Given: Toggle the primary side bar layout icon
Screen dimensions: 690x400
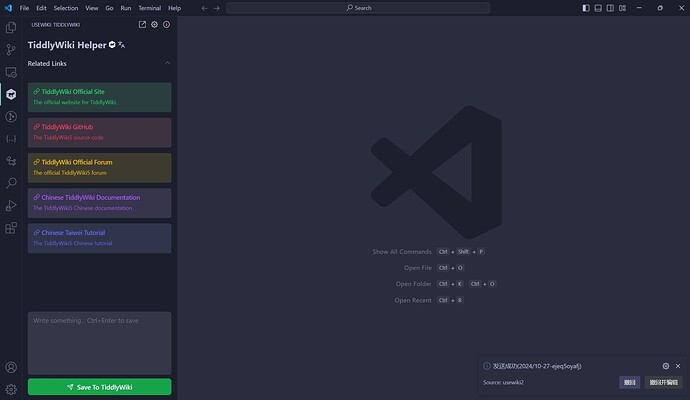Looking at the screenshot, I should click(586, 8).
